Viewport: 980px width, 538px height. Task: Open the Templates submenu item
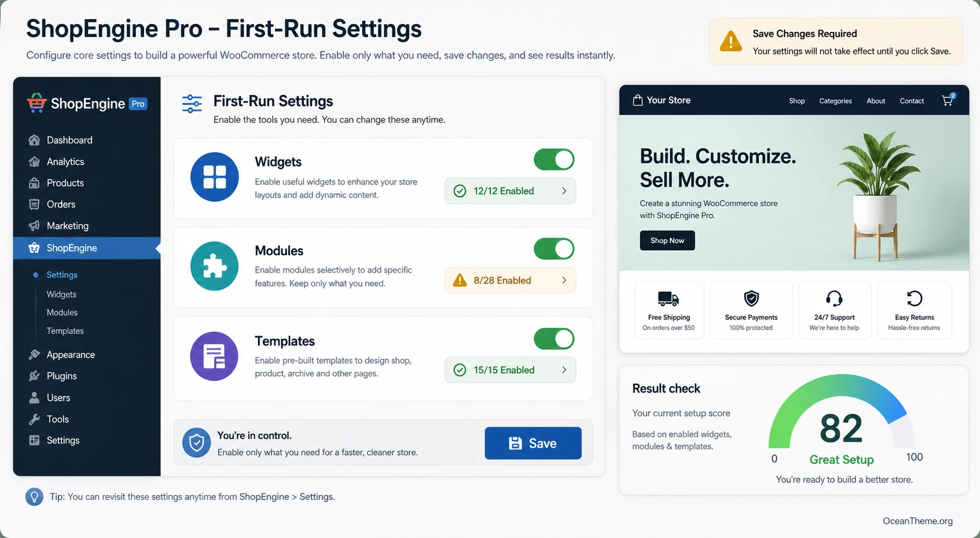(x=65, y=331)
